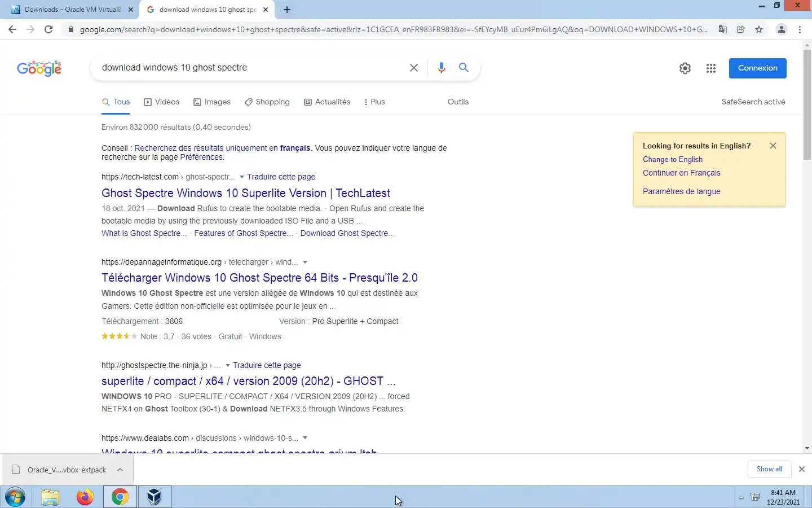The width and height of the screenshot is (812, 508).
Task: Expand dealabs.com result options arrow
Action: [304, 439]
